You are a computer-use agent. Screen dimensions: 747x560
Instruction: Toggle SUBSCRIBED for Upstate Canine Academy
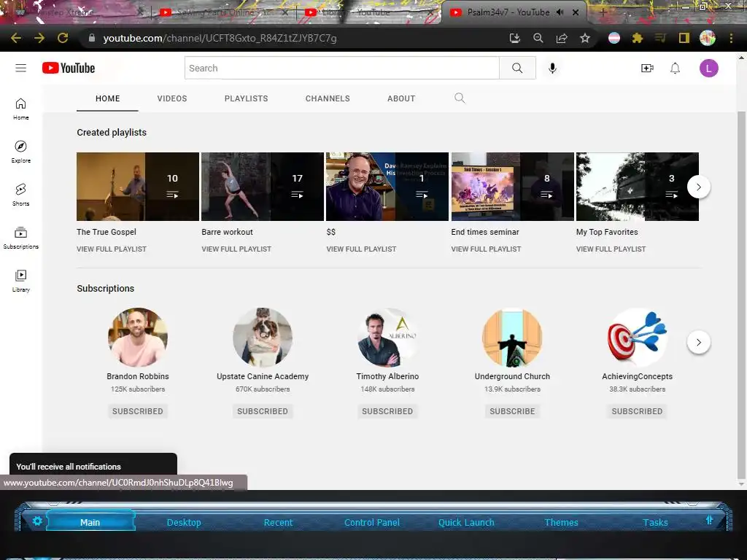coord(263,411)
